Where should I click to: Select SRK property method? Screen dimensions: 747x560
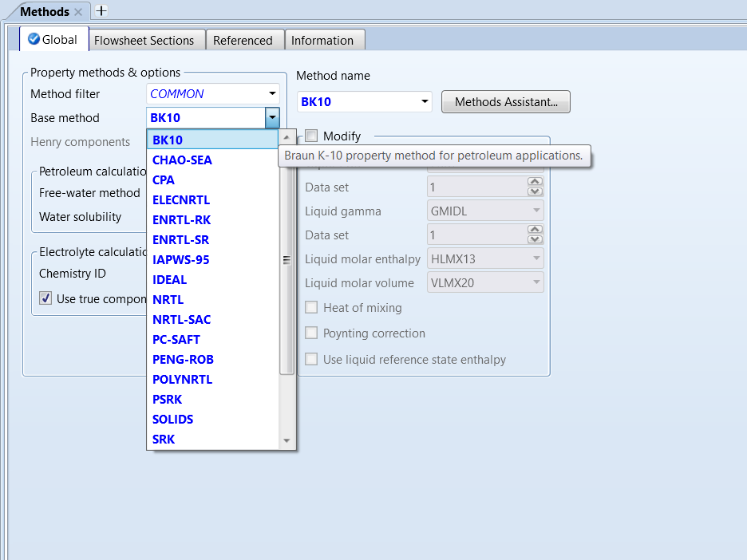click(x=212, y=440)
